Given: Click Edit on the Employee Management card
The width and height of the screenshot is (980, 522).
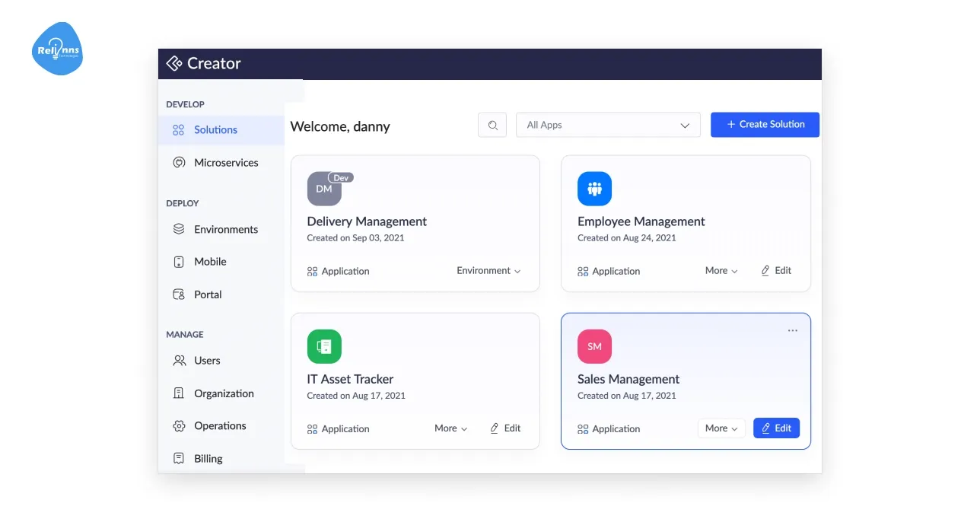Looking at the screenshot, I should pyautogui.click(x=776, y=271).
